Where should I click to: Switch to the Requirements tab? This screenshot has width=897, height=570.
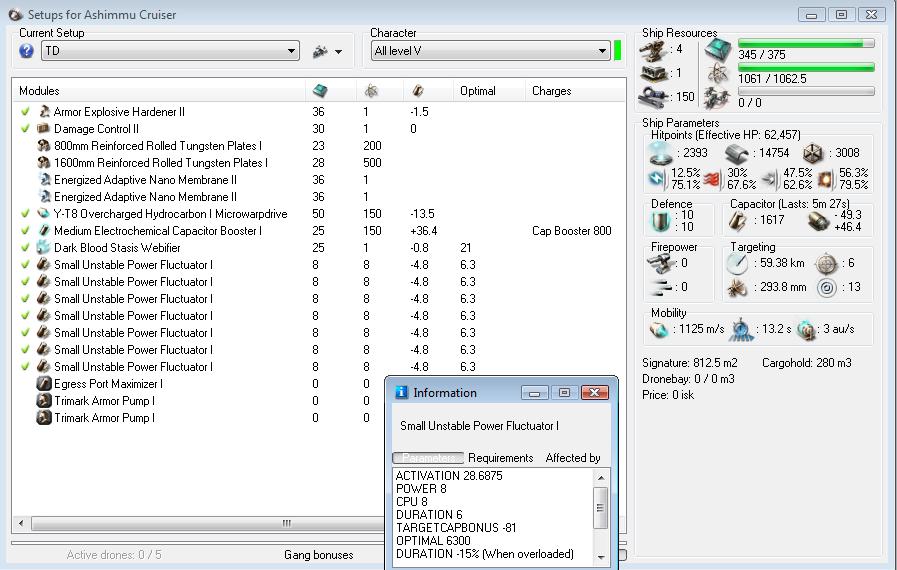click(500, 458)
